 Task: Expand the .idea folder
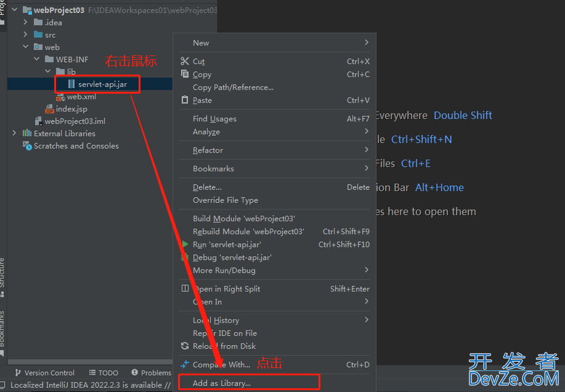click(x=25, y=22)
